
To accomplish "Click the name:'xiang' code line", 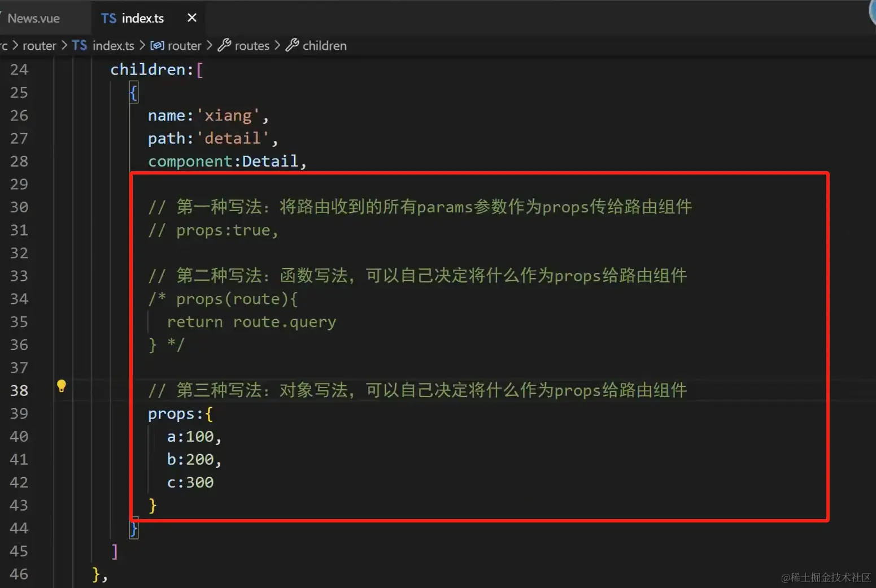I will tap(208, 116).
